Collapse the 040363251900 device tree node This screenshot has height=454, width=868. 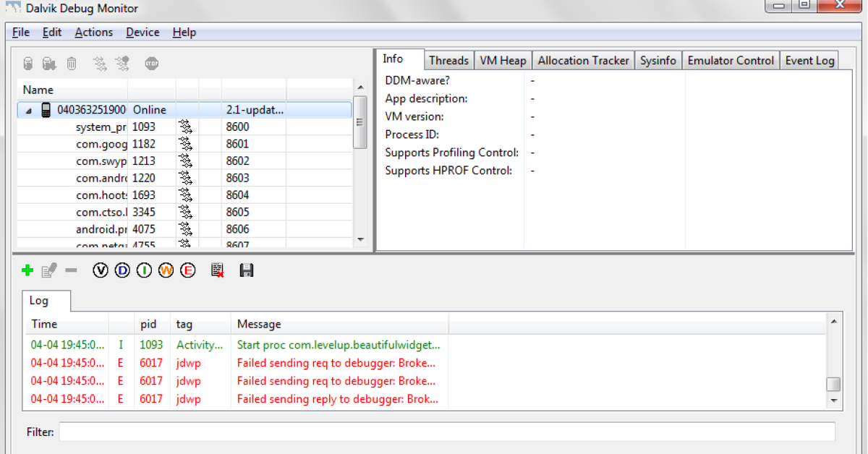(29, 111)
